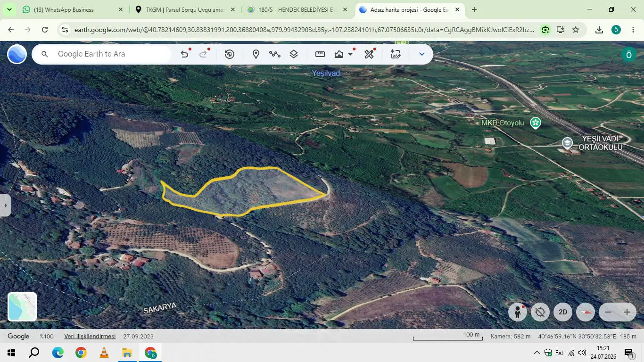
Task: Select the MKD Otoyolu map marker
Action: coord(535,123)
